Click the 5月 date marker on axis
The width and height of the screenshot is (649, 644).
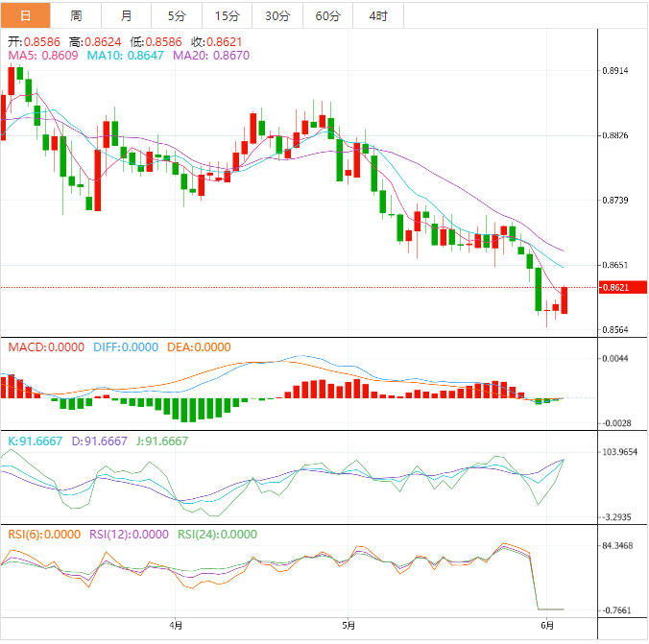(349, 626)
